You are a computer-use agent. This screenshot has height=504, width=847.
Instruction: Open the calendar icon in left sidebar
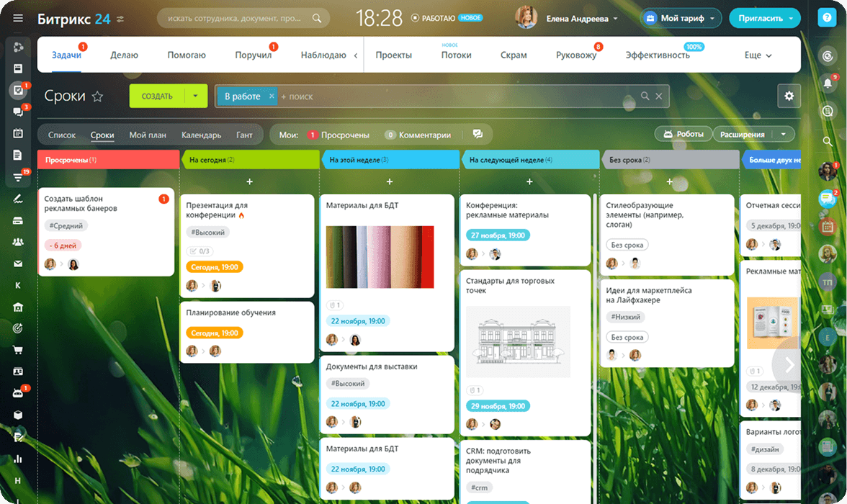pos(18,133)
